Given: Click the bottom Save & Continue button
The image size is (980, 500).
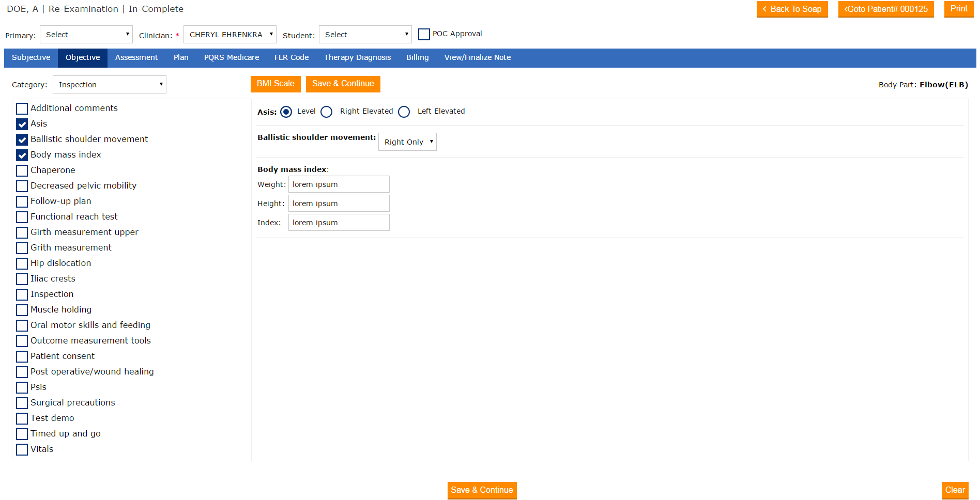Looking at the screenshot, I should 482,490.
